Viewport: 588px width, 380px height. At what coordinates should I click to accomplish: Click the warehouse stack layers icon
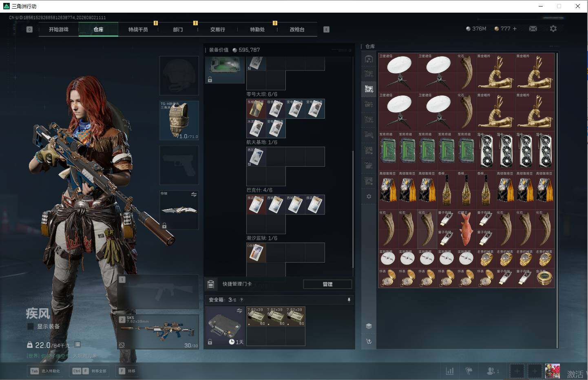369,326
